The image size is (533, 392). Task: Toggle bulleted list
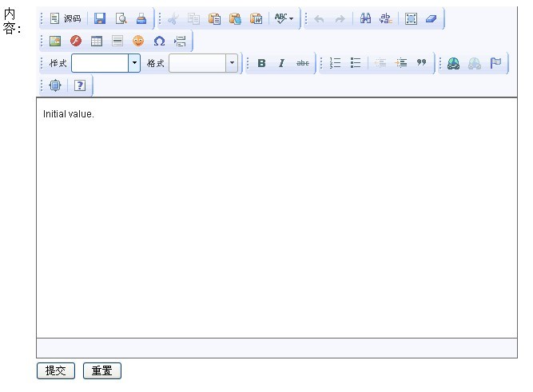[x=356, y=63]
